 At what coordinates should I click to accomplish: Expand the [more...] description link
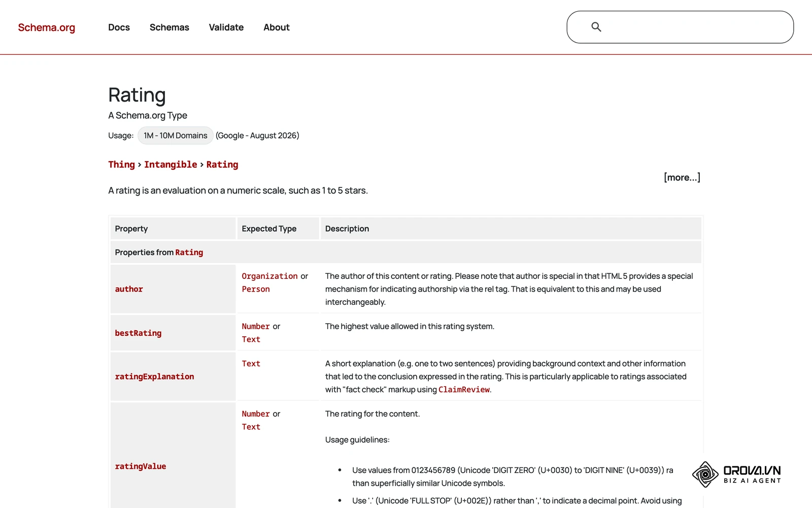click(682, 177)
